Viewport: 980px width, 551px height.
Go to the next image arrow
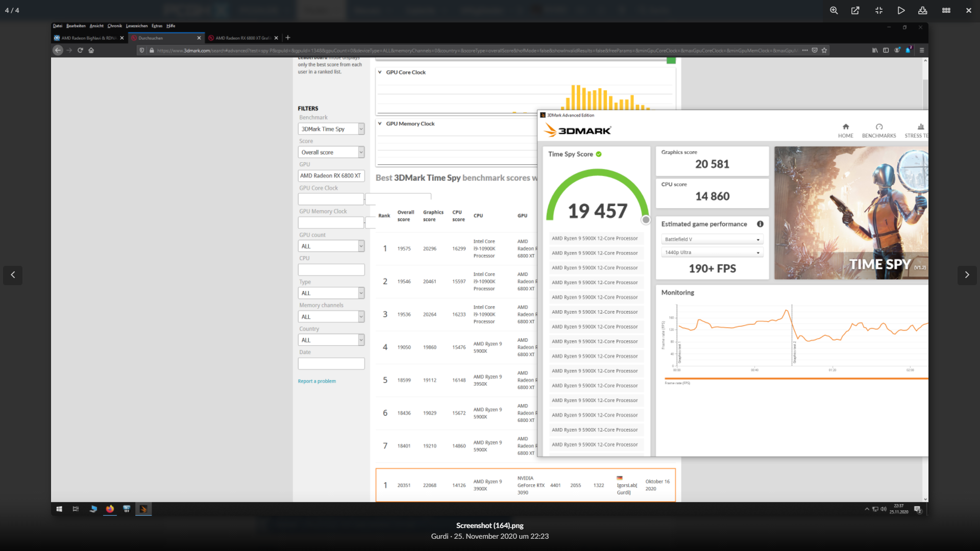pyautogui.click(x=967, y=274)
